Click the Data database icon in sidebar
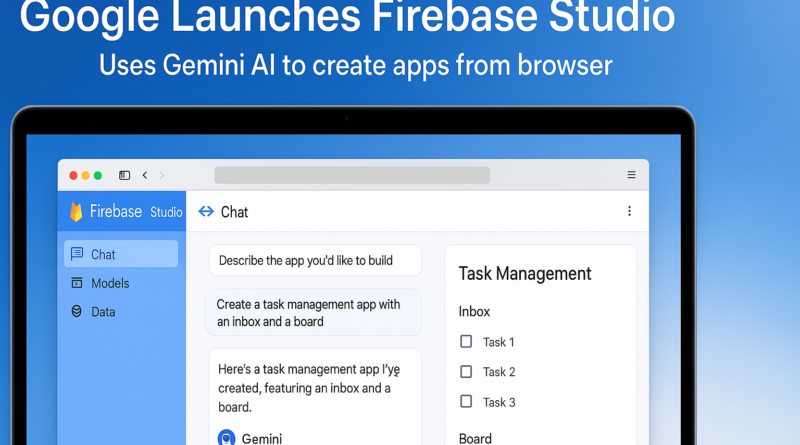The image size is (800, 445). click(77, 311)
